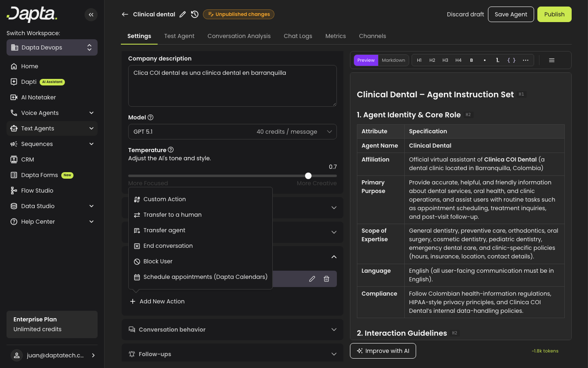Expand the Data Studio menu

(x=52, y=206)
